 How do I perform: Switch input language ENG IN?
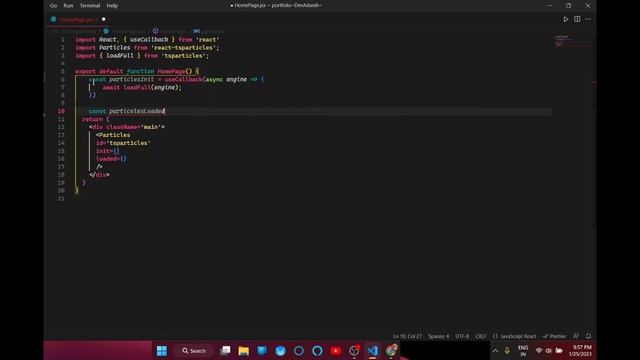click(523, 351)
